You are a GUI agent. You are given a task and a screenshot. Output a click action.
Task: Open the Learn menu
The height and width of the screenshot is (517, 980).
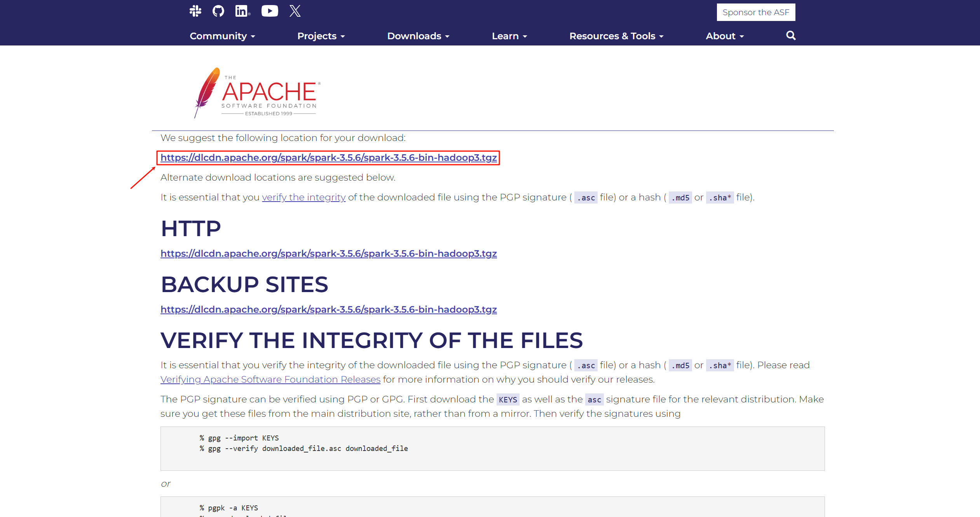click(509, 36)
